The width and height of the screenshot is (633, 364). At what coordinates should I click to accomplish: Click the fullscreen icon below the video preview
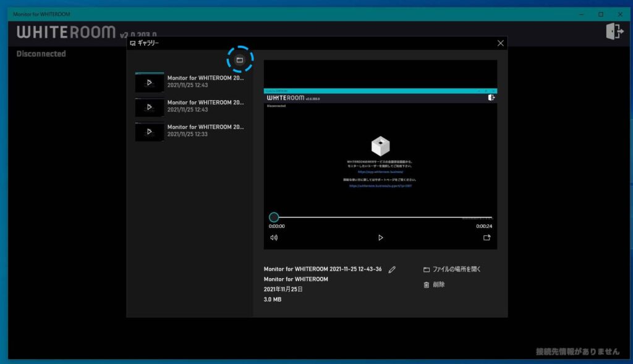tap(487, 238)
